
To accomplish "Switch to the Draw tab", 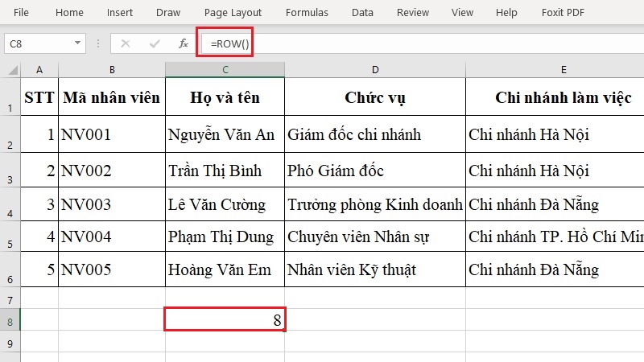I will click(168, 12).
